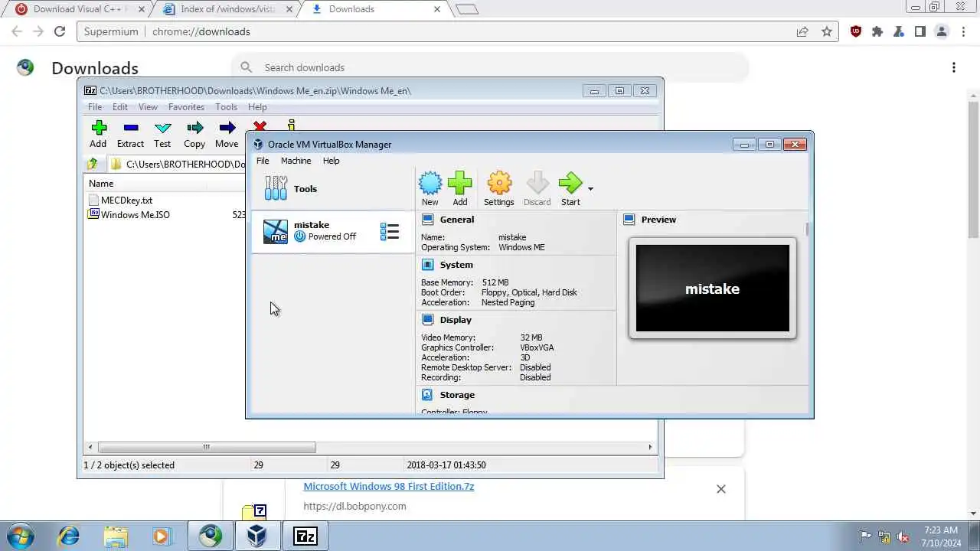
Task: Open Downloads page more actions menu
Action: point(954,67)
